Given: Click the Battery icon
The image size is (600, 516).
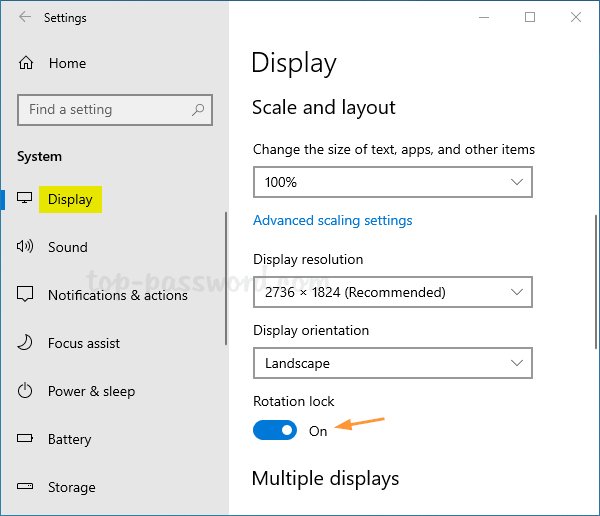Looking at the screenshot, I should (x=26, y=439).
